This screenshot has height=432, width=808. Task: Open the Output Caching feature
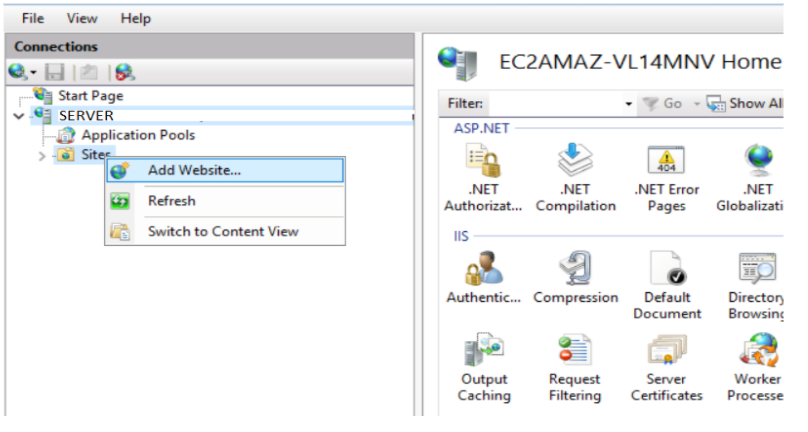click(484, 368)
